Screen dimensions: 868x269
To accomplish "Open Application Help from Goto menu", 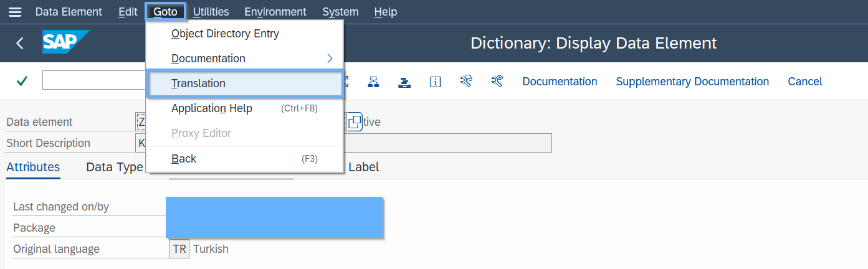I will (212, 108).
